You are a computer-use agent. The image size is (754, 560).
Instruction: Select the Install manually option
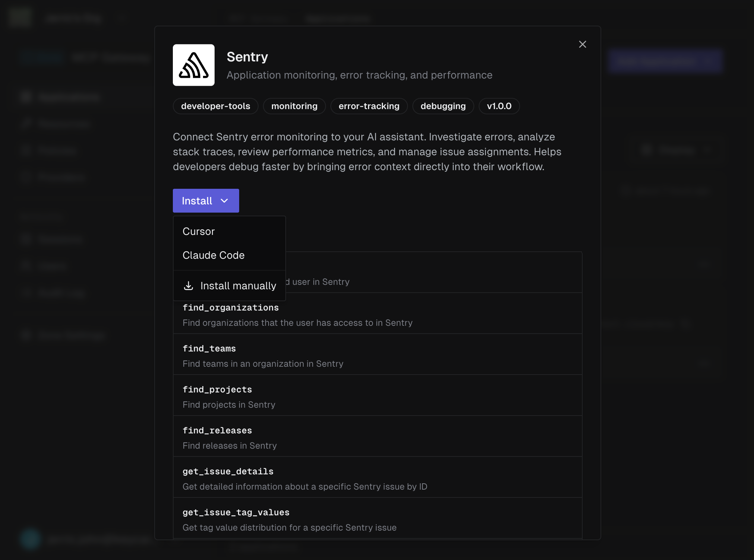[238, 286]
